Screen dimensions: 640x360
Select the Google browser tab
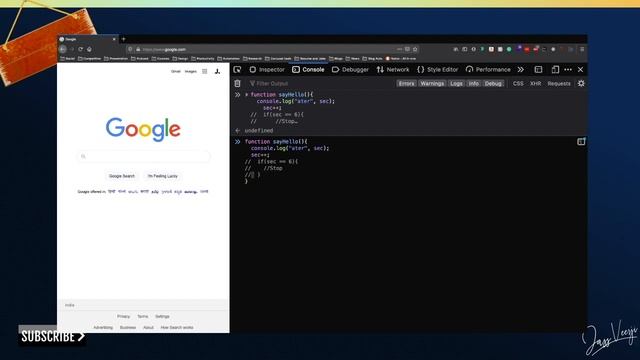(x=87, y=39)
